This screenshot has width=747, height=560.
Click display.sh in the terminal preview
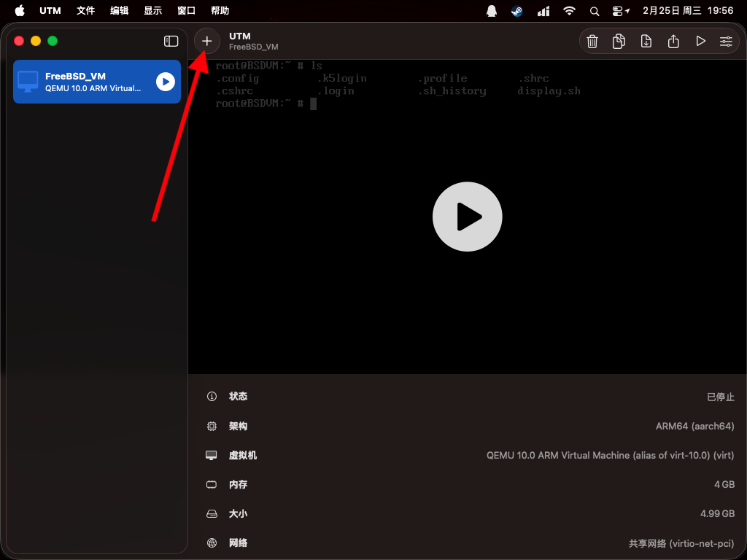point(549,91)
